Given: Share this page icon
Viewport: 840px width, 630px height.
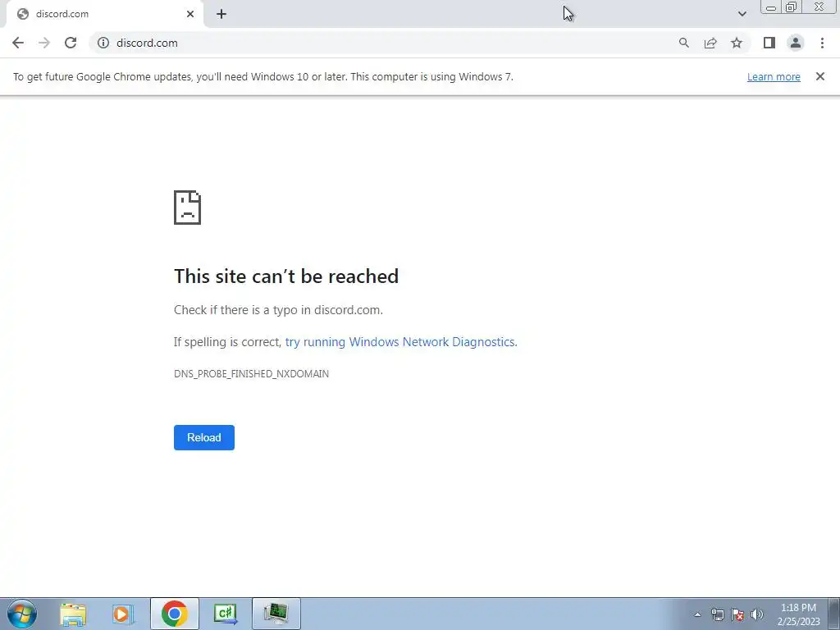Looking at the screenshot, I should (710, 43).
